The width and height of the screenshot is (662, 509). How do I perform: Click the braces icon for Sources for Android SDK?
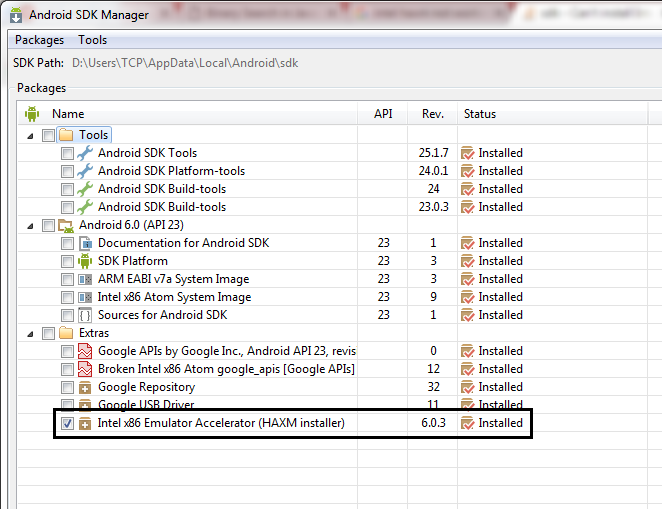tap(85, 315)
